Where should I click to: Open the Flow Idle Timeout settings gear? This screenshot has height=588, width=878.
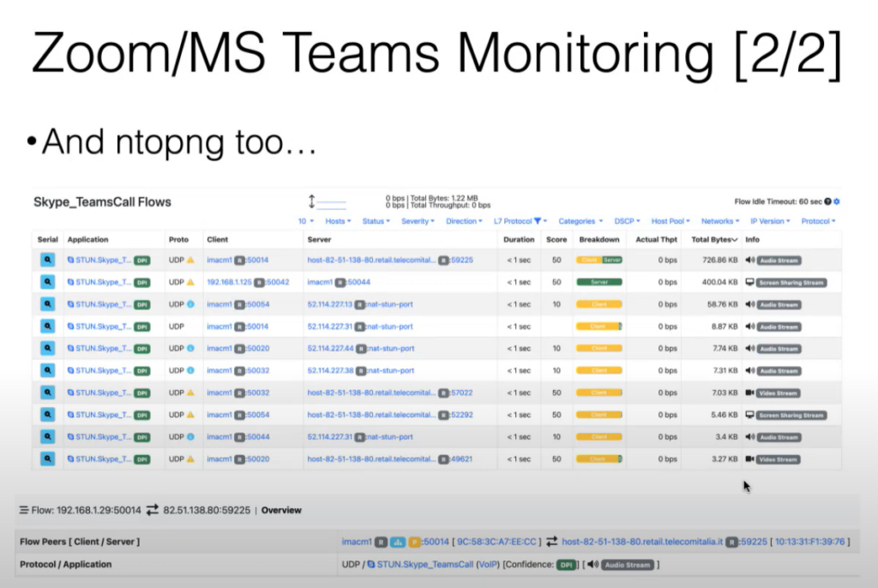click(837, 201)
